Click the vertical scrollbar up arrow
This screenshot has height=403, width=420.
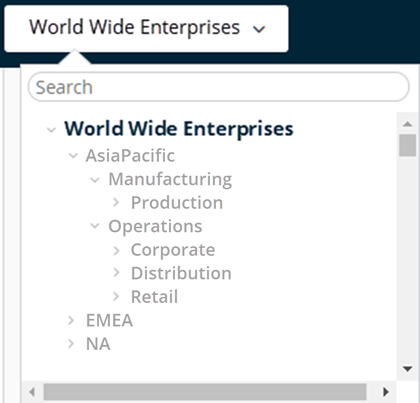coord(407,124)
